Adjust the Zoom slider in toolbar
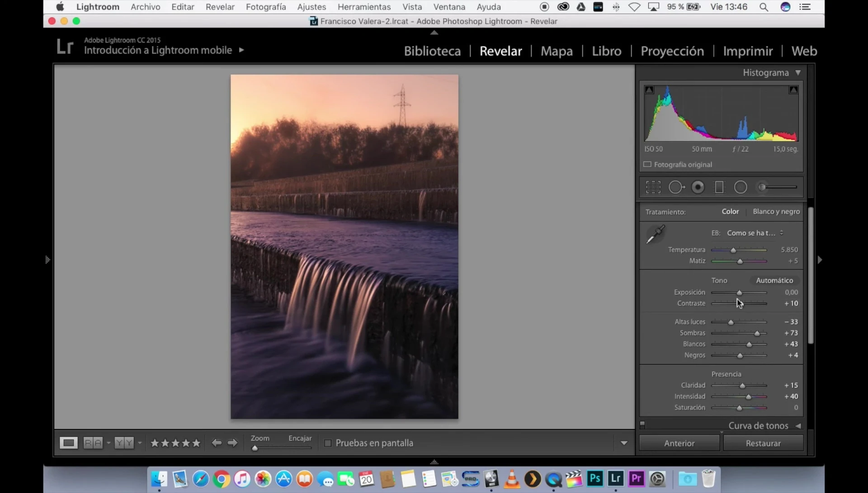This screenshot has width=868, height=493. click(255, 448)
